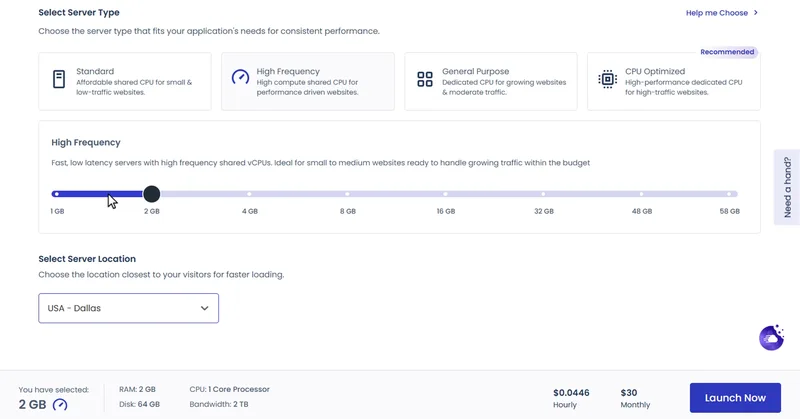Open the purple cloud chat assistant icon

(x=771, y=337)
